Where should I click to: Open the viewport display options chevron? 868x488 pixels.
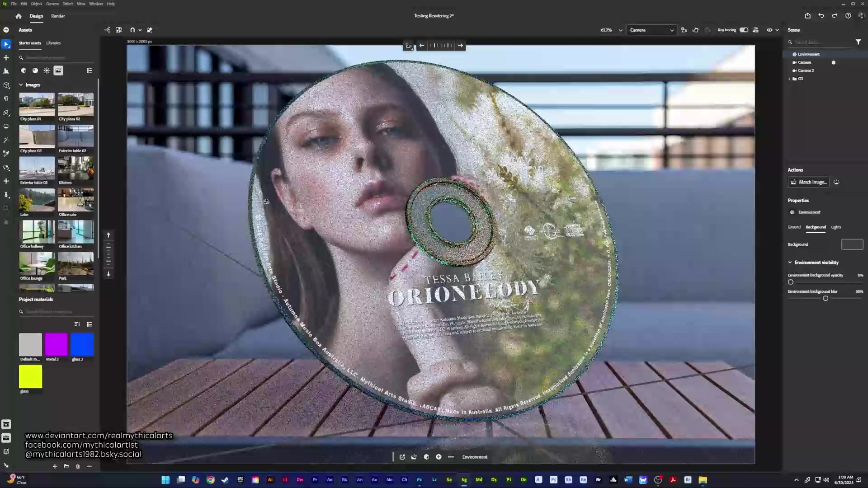point(777,30)
